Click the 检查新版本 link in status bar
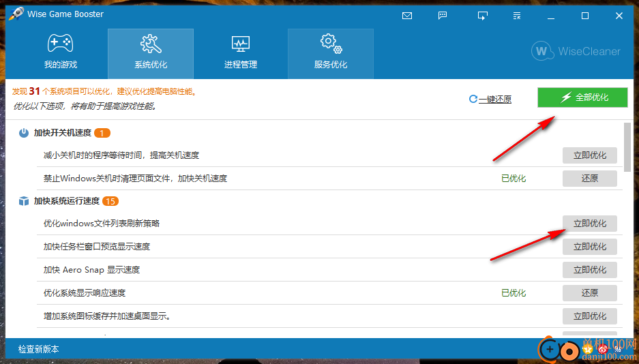Image resolution: width=639 pixels, height=364 pixels. 39,349
